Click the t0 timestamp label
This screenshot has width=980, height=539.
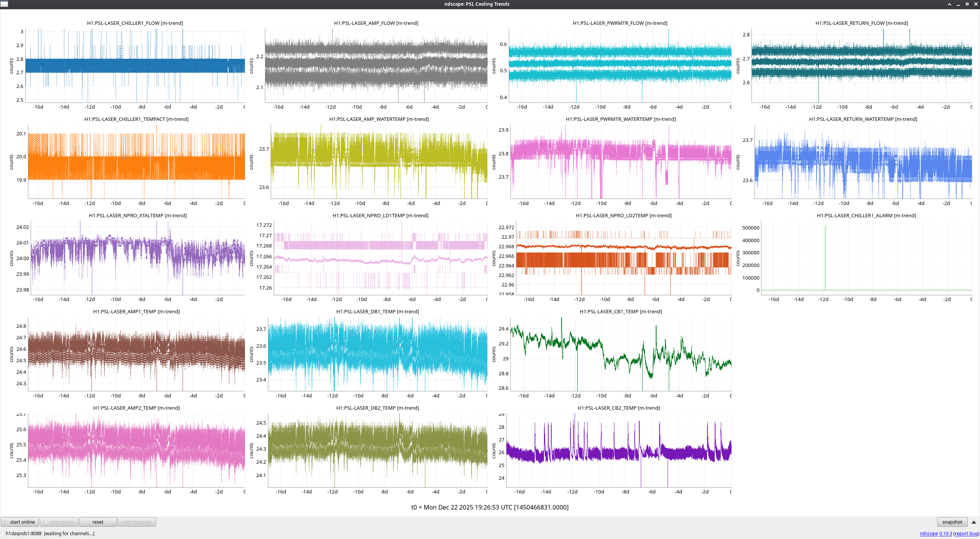[490, 507]
